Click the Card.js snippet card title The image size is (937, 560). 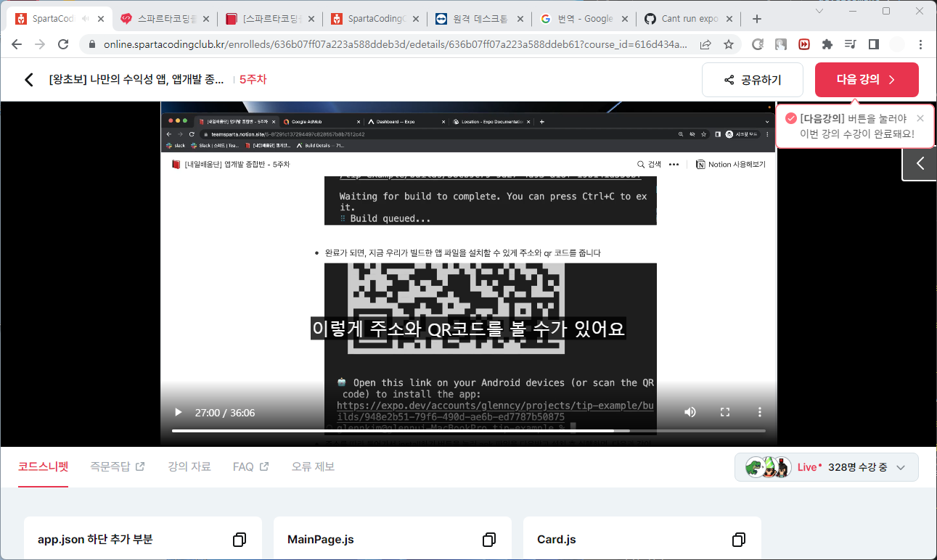(x=557, y=540)
